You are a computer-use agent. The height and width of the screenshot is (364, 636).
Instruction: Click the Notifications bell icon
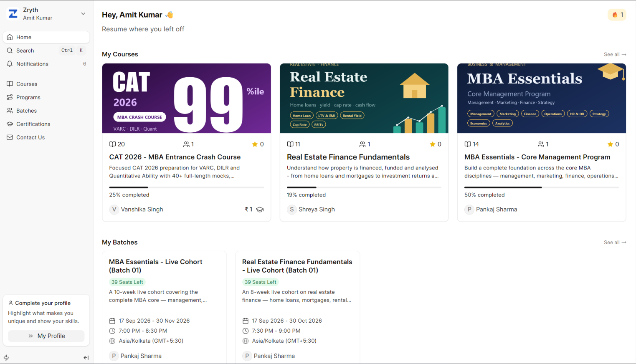(10, 64)
